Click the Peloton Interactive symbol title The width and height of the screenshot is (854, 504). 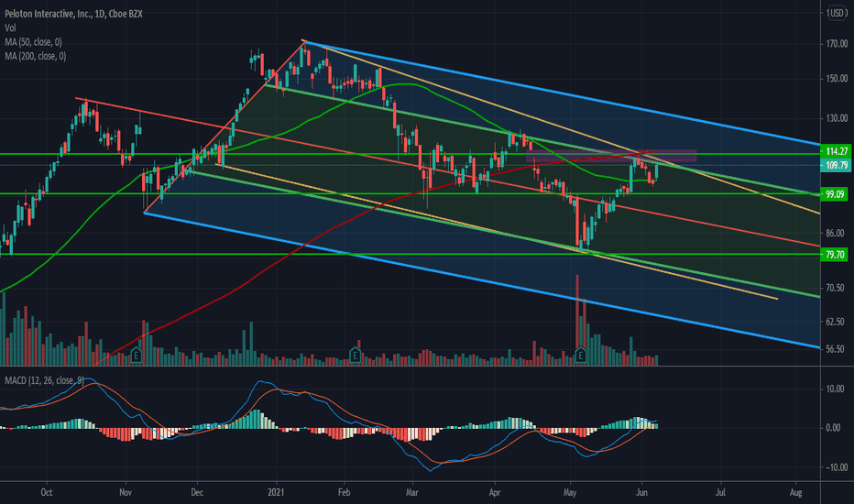[x=73, y=14]
